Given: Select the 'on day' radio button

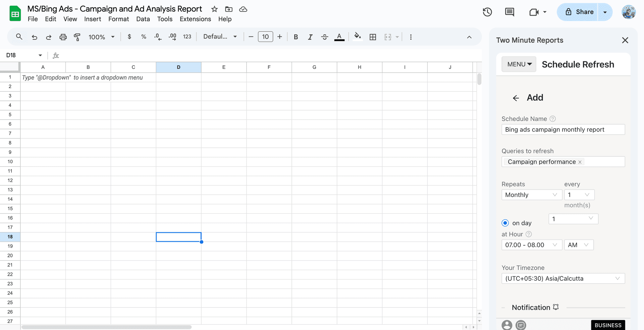Looking at the screenshot, I should click(x=505, y=223).
